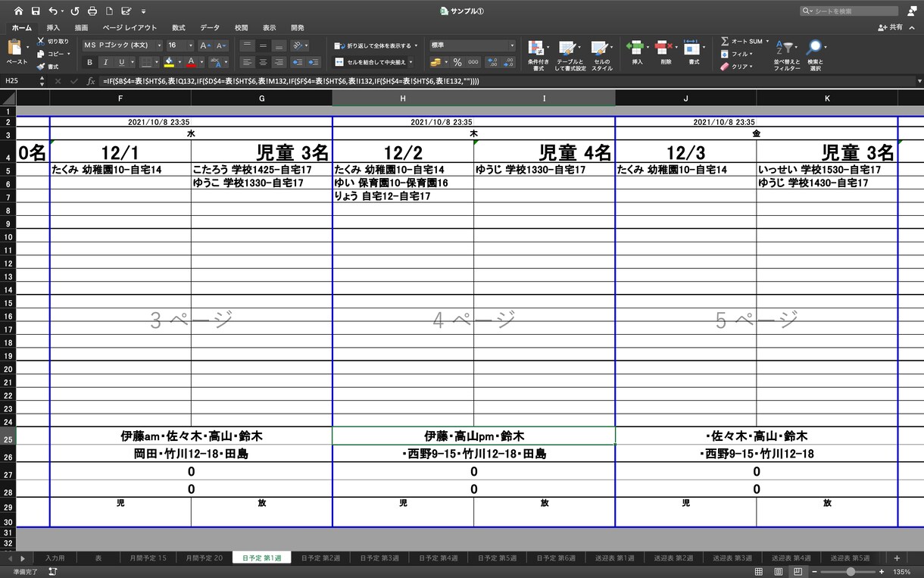The image size is (924, 578).
Task: Click the ribbon 削除 delete cells button
Action: tap(666, 53)
